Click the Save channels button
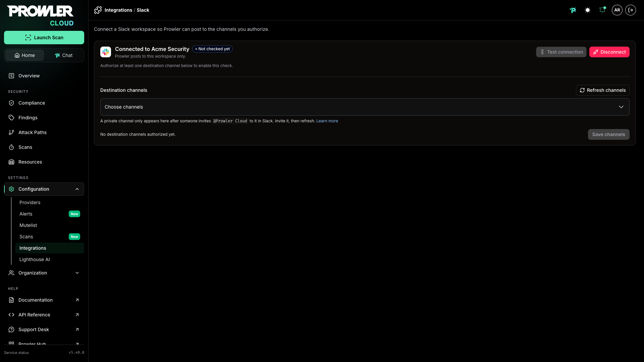644x362 pixels. 608,134
